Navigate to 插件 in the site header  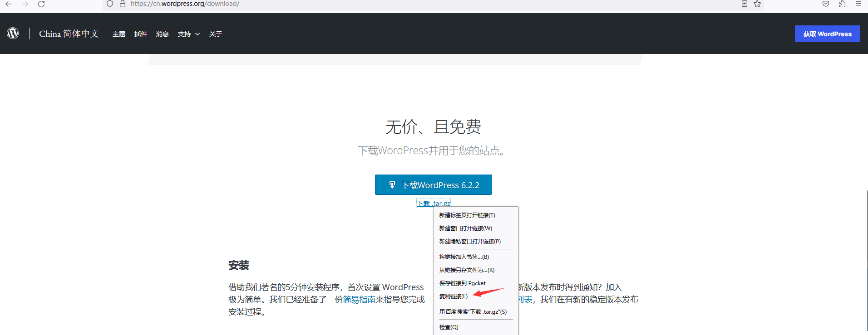141,34
